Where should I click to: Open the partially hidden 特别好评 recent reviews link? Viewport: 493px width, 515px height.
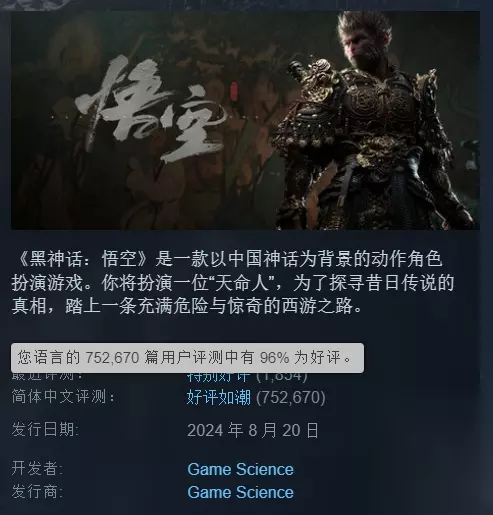[x=218, y=377]
